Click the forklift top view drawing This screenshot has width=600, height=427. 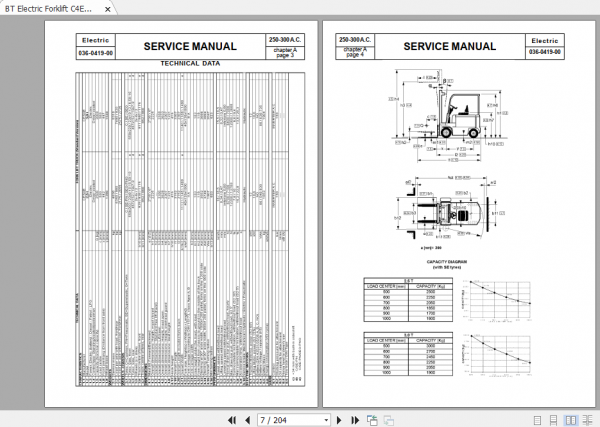click(x=451, y=208)
